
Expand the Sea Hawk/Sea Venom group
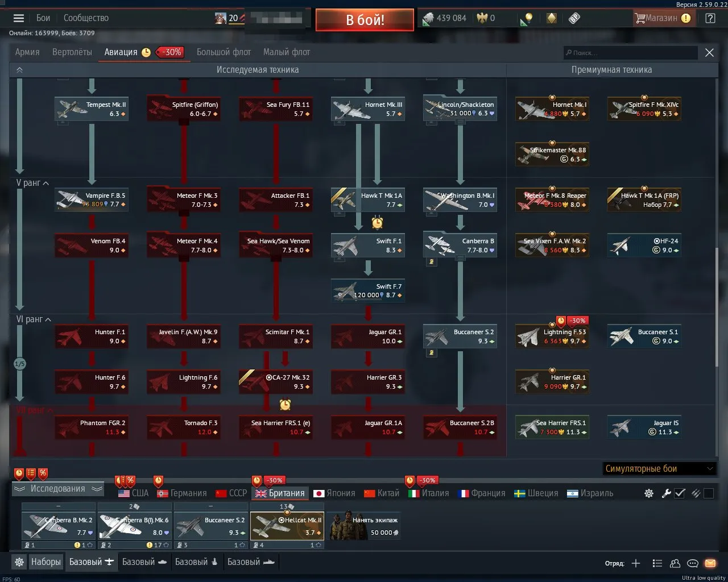[276, 244]
